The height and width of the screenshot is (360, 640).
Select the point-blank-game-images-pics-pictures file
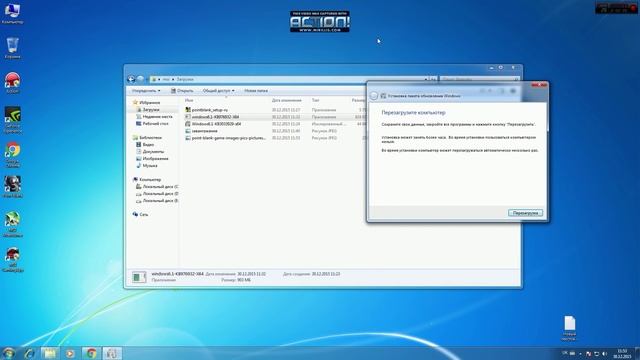coord(225,138)
